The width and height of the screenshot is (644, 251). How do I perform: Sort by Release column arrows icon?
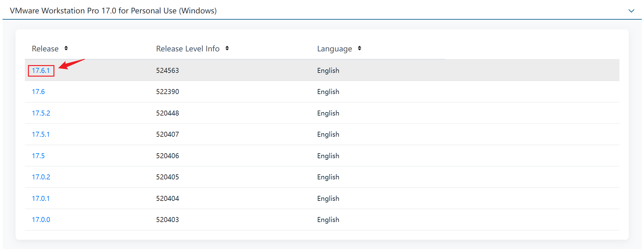(x=66, y=48)
